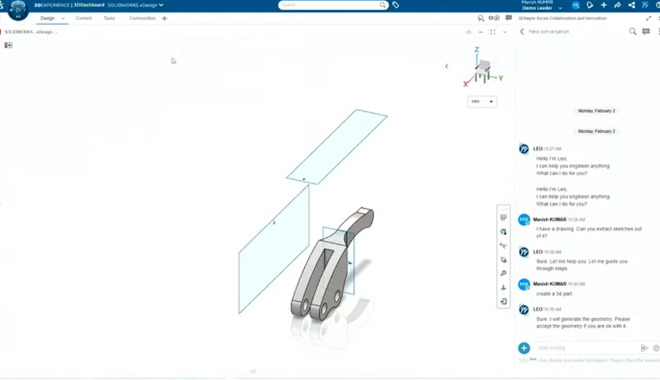660x380 pixels.
Task: Click the magnifier inside the top search bar
Action: [382, 5]
